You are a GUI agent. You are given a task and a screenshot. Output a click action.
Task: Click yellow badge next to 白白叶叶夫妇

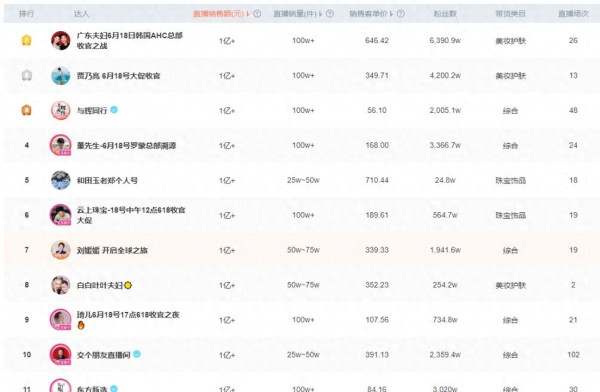(128, 285)
